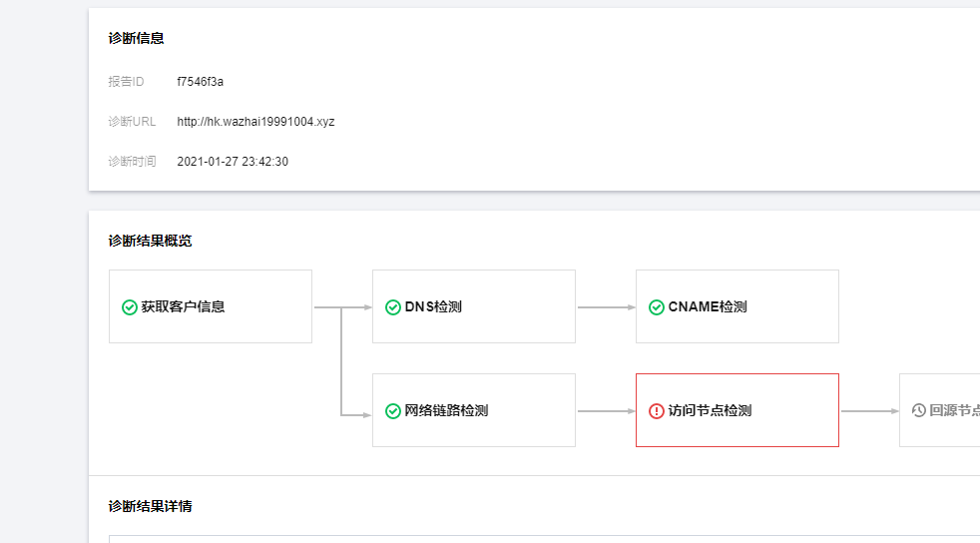Open the 网络链路检测 step label
Image resolution: width=980 pixels, height=543 pixels.
coord(446,411)
